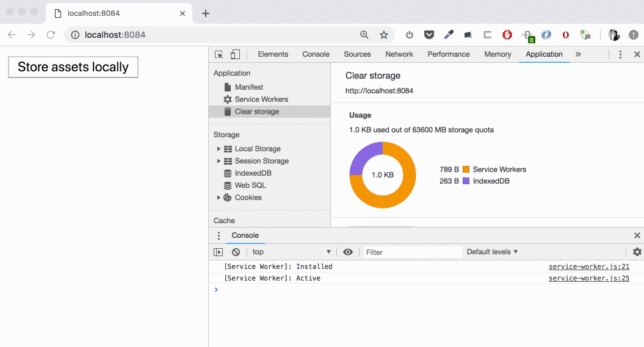Open service-worker.js:21 source link
The width and height of the screenshot is (644, 347).
[x=589, y=267]
